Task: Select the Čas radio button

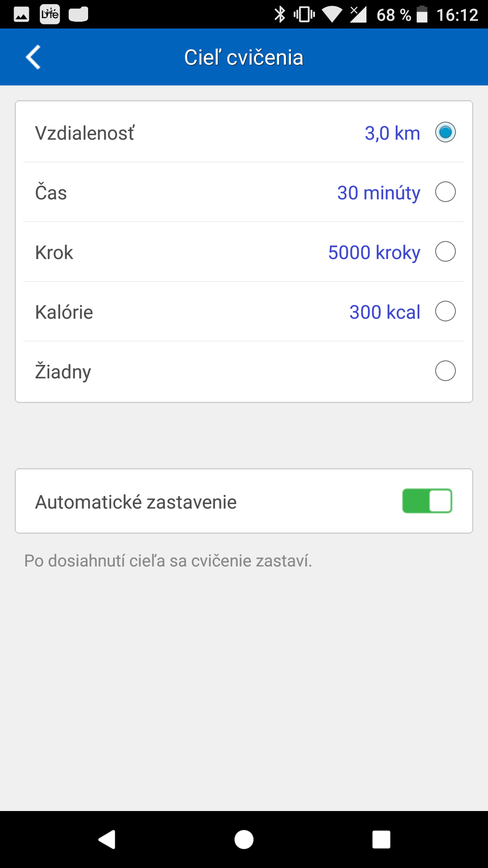Action: [x=445, y=192]
